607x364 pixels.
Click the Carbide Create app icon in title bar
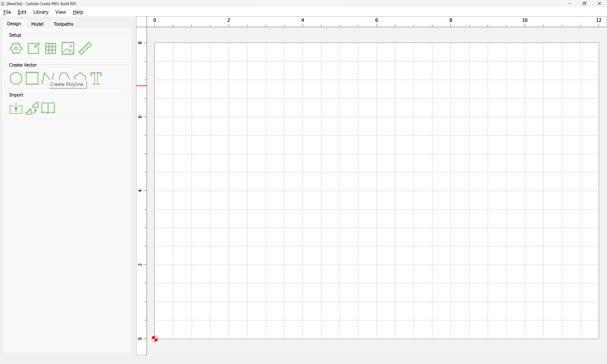pos(3,4)
